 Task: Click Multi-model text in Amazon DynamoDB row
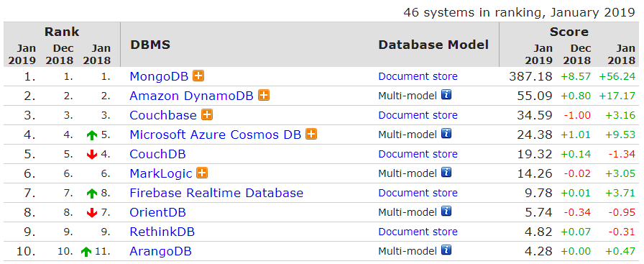(408, 96)
